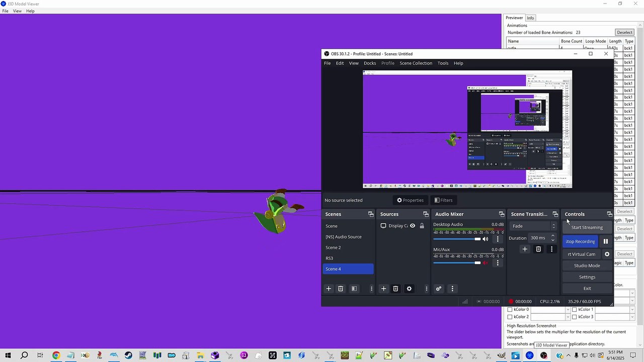644x362 pixels.
Task: Open the OBS Scene Collection menu
Action: pos(416,63)
